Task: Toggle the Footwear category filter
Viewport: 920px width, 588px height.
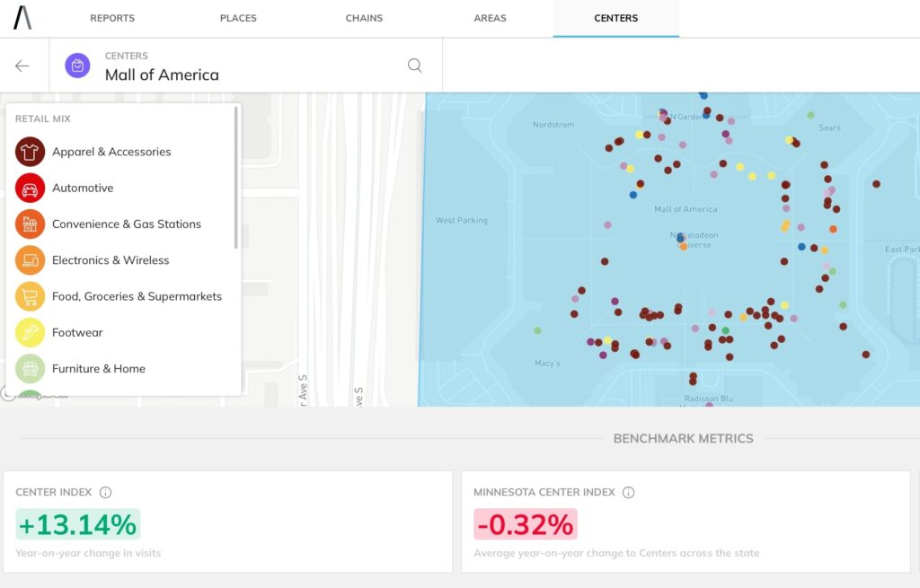Action: point(30,332)
